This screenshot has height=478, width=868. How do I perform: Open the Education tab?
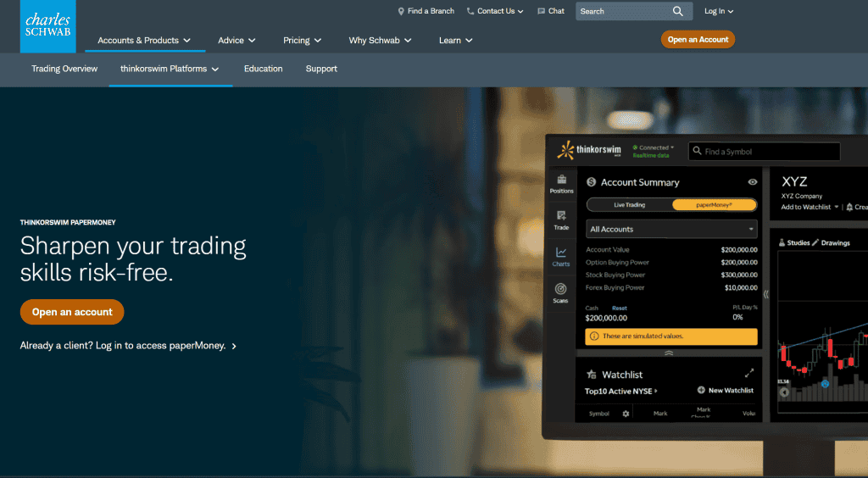(x=263, y=69)
